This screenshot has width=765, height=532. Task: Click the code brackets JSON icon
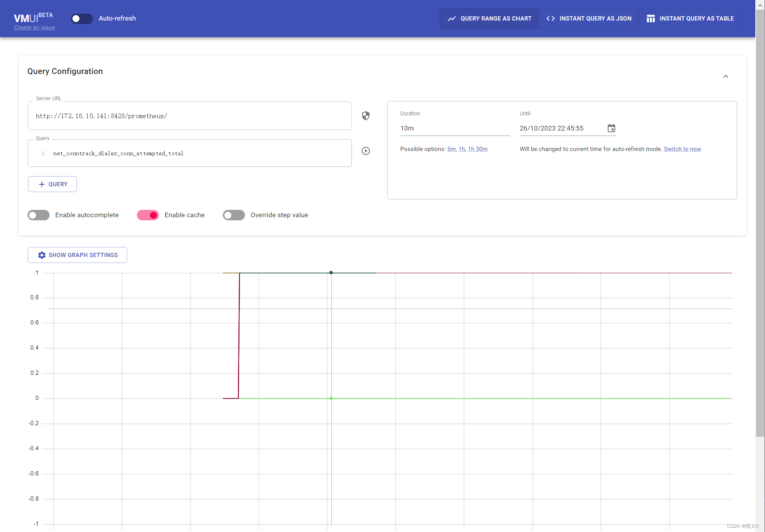(x=550, y=19)
